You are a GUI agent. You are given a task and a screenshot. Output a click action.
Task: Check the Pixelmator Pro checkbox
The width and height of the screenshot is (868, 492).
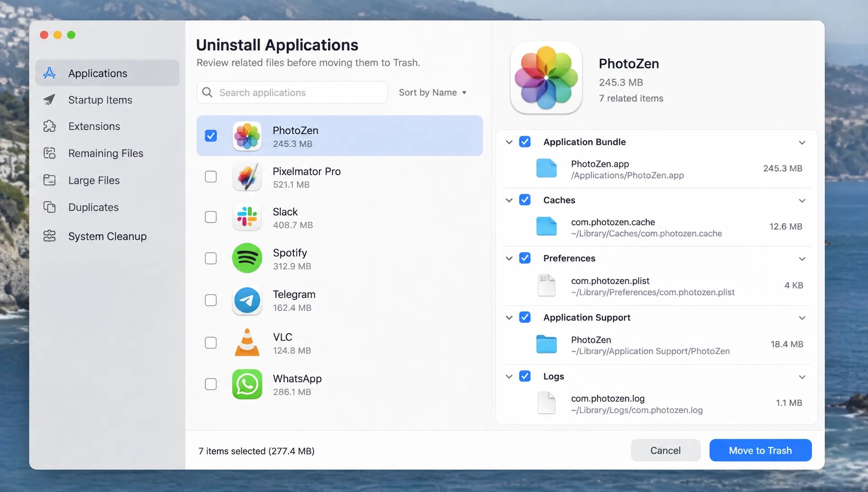pyautogui.click(x=211, y=176)
